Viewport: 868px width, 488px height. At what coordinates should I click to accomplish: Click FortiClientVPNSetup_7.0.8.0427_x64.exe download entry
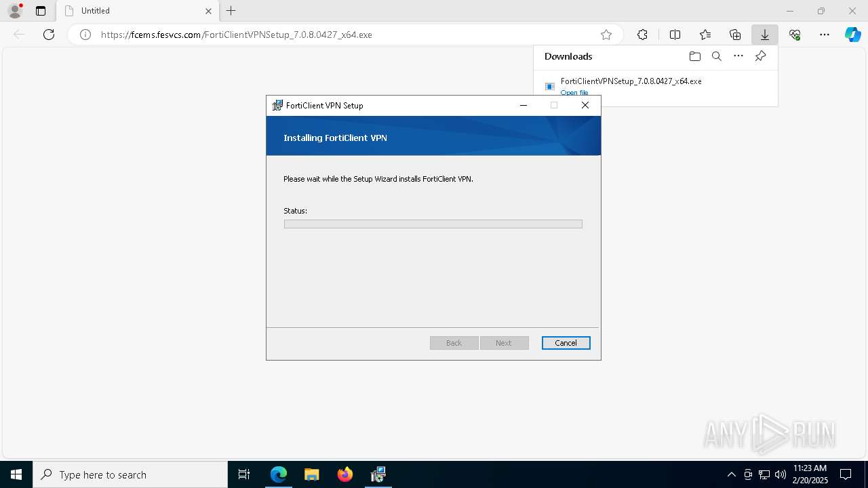tap(631, 81)
